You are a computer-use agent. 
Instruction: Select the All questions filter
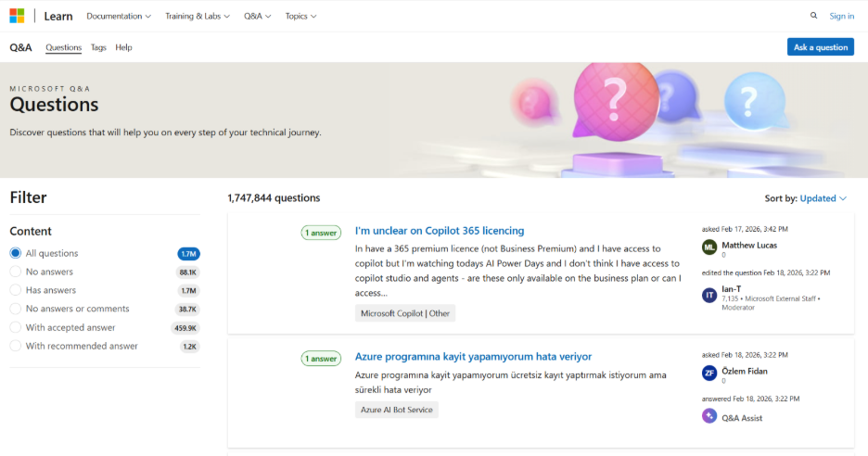16,253
